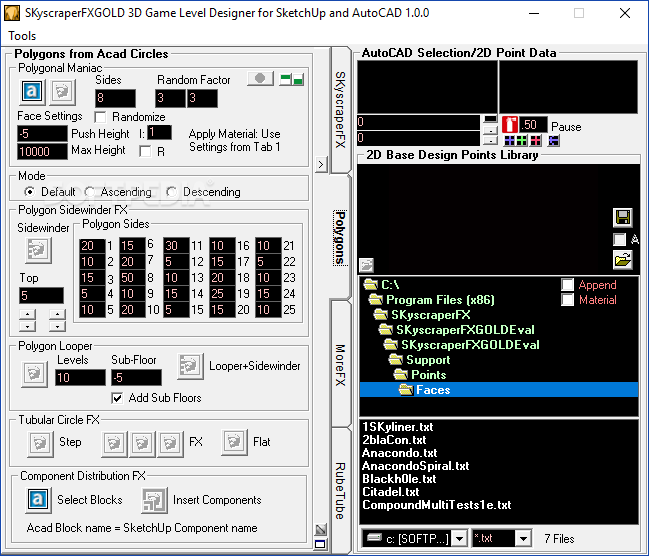Enable the Randomize checkbox

tap(100, 117)
